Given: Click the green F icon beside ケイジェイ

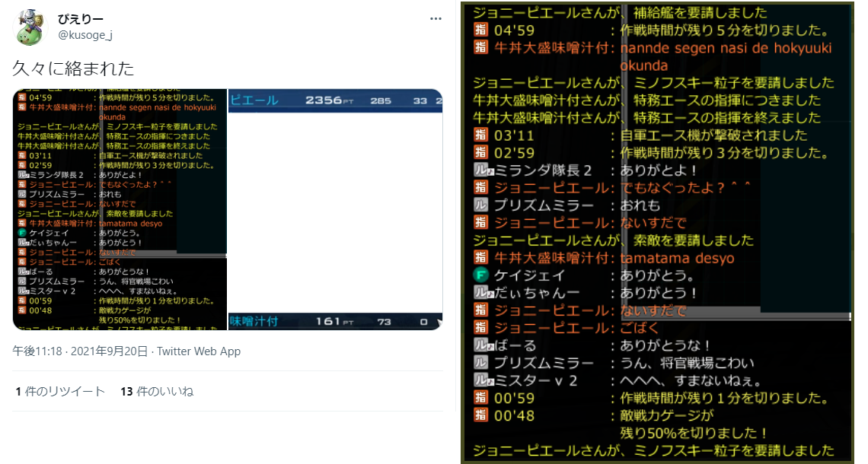Looking at the screenshot, I should 480,275.
